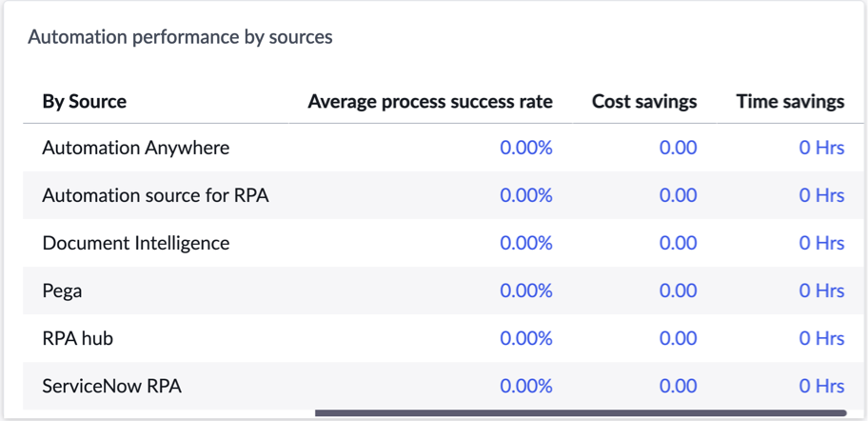The height and width of the screenshot is (421, 868).
Task: Open ServiceNow RPA success rate value
Action: pyautogui.click(x=526, y=386)
